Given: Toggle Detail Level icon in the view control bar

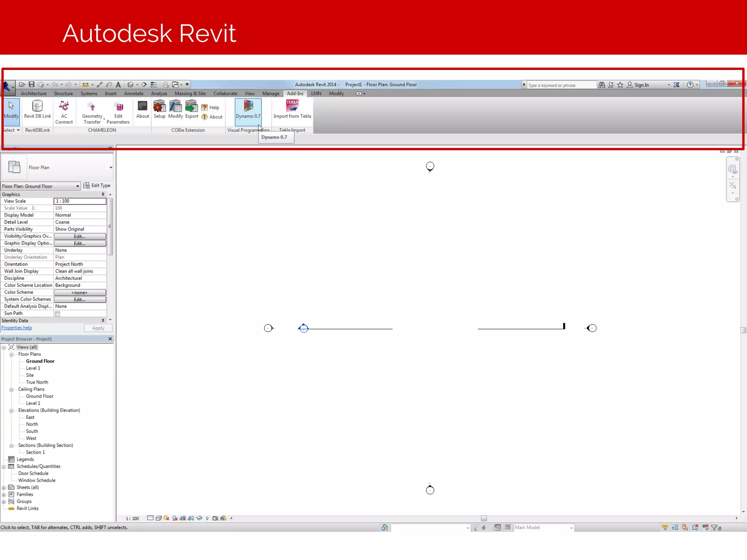Looking at the screenshot, I should [150, 518].
